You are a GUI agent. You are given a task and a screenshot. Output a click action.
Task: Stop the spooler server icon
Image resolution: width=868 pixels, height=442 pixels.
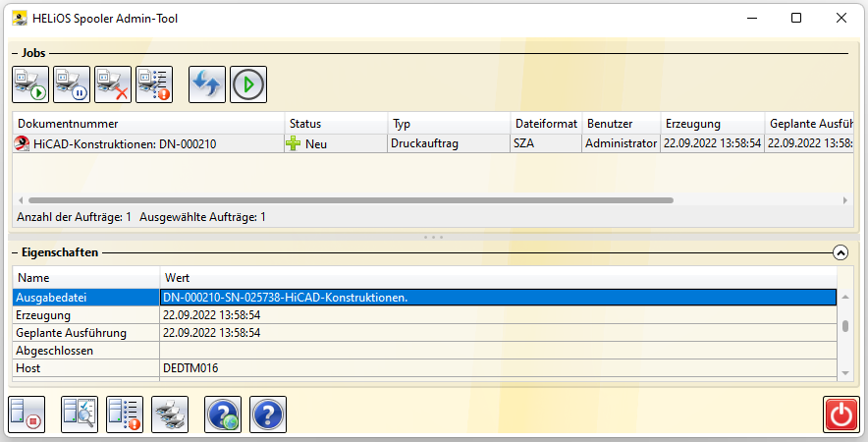coord(27,414)
